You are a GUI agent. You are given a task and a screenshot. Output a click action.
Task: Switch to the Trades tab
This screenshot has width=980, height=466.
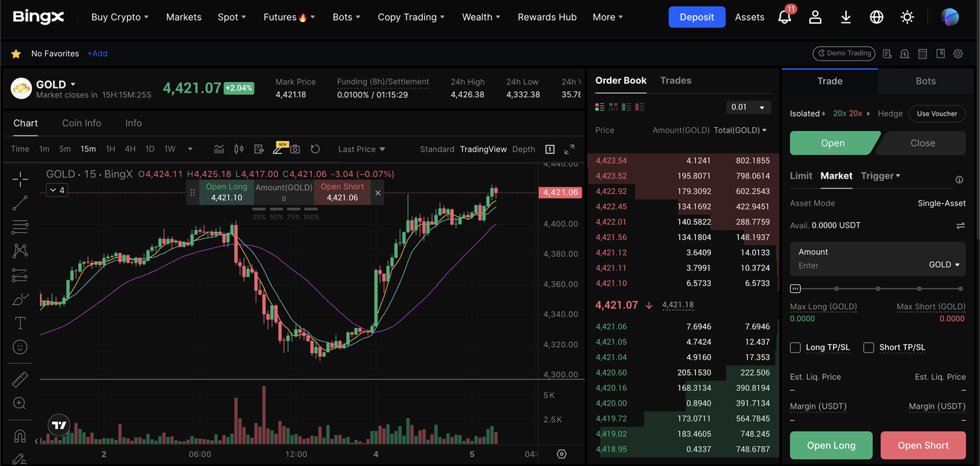tap(675, 80)
